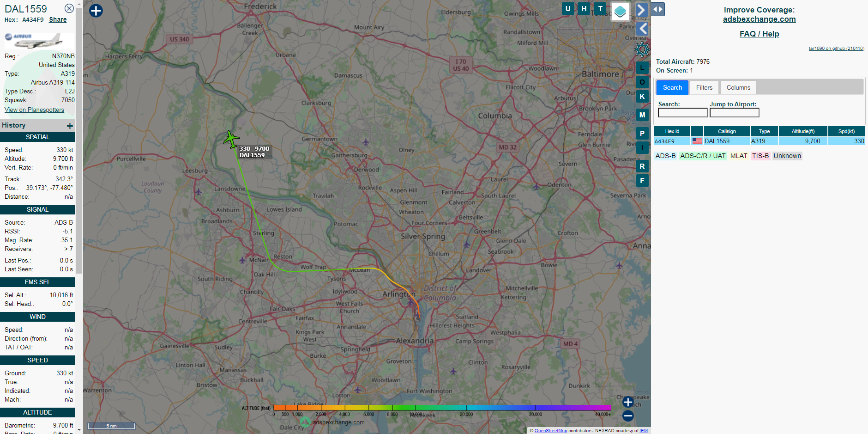Sort table by Altitude(ft) column
The height and width of the screenshot is (434, 868).
(x=803, y=131)
